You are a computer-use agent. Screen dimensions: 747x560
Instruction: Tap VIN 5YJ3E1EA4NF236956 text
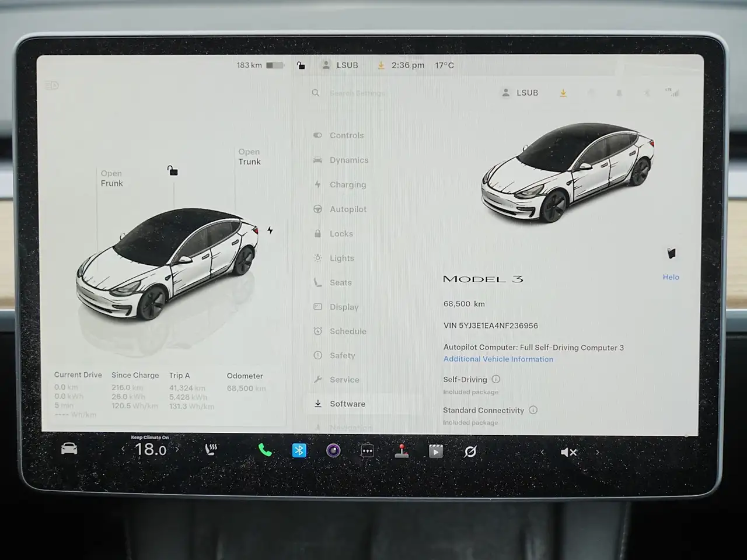(491, 325)
